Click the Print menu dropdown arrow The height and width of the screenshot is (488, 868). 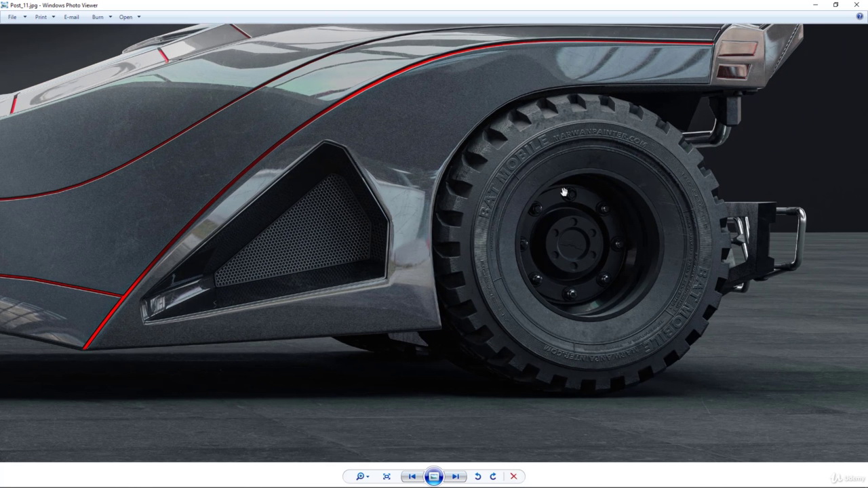(x=53, y=17)
